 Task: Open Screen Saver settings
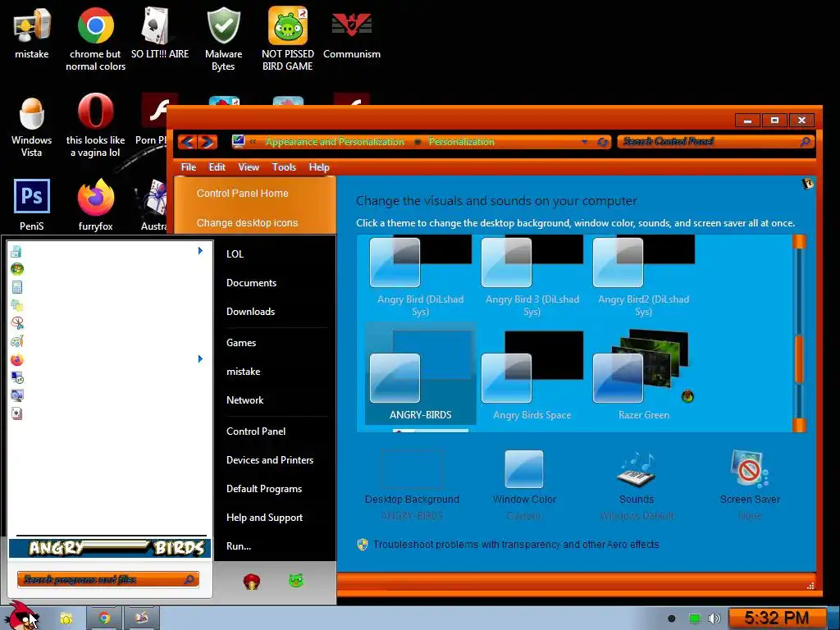point(750,484)
